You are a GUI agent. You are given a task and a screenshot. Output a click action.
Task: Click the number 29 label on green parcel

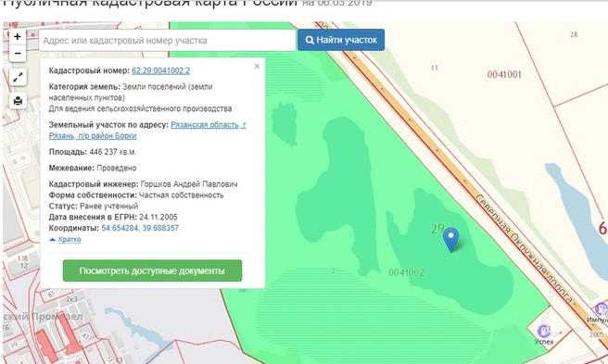437,229
